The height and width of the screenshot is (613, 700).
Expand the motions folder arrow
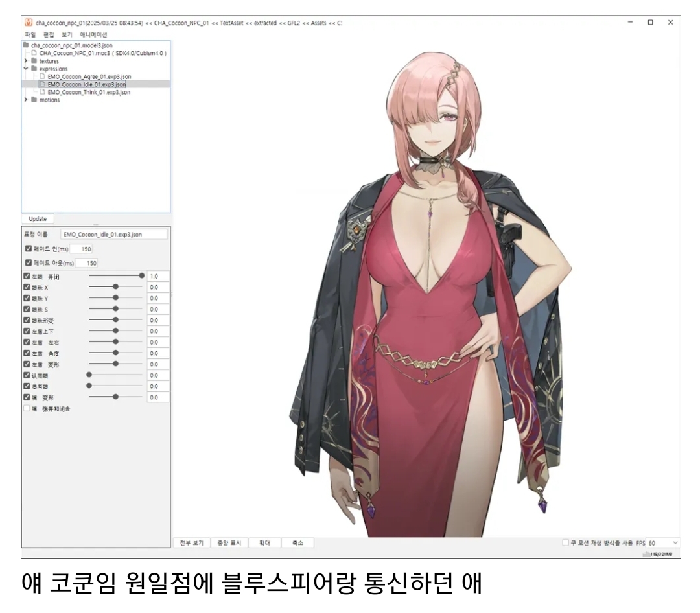point(26,100)
